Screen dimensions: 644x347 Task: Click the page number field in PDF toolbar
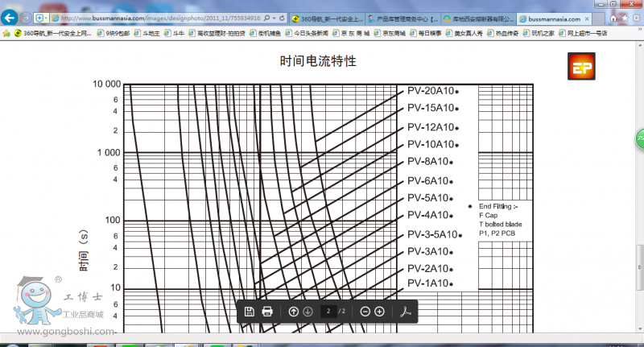coord(328,312)
